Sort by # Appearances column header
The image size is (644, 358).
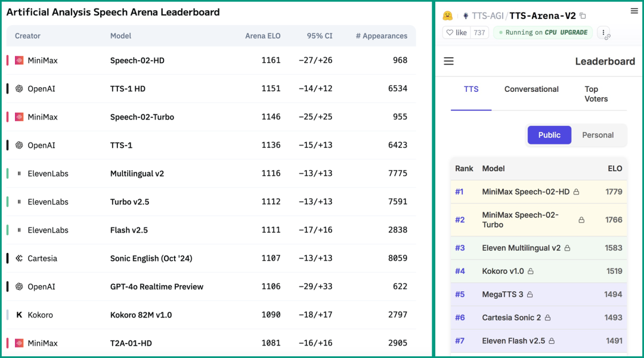coord(382,36)
